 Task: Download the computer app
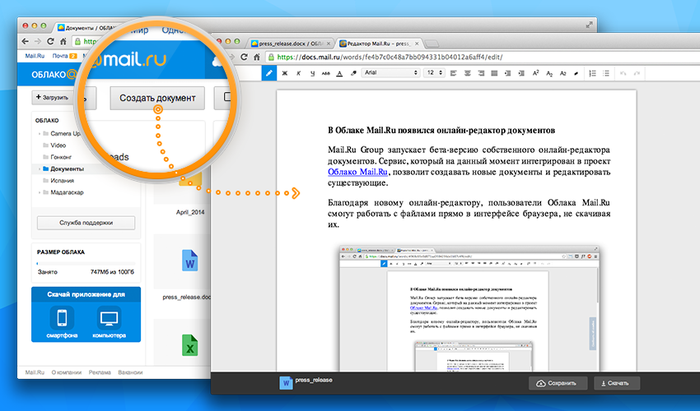(x=109, y=323)
